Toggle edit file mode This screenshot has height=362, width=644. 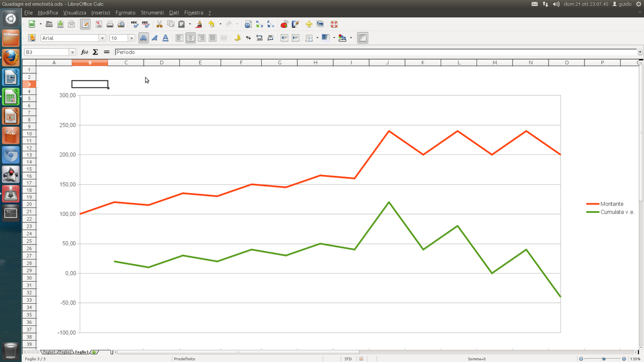pyautogui.click(x=85, y=24)
